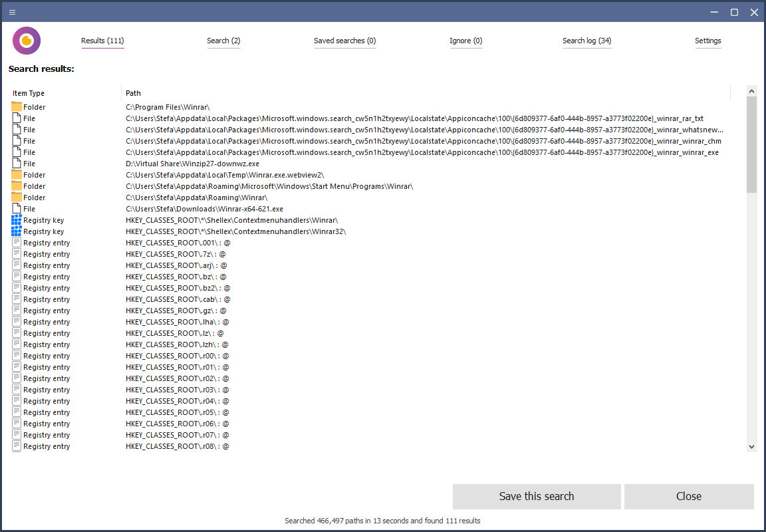Click folder icon of Start Menu\Programs\Winrar row
This screenshot has height=532, width=766.
(x=17, y=186)
